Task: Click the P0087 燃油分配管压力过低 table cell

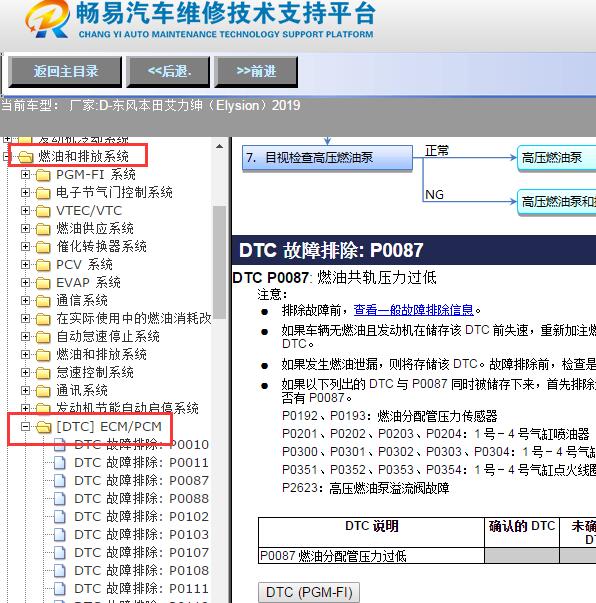Action: coord(371,556)
